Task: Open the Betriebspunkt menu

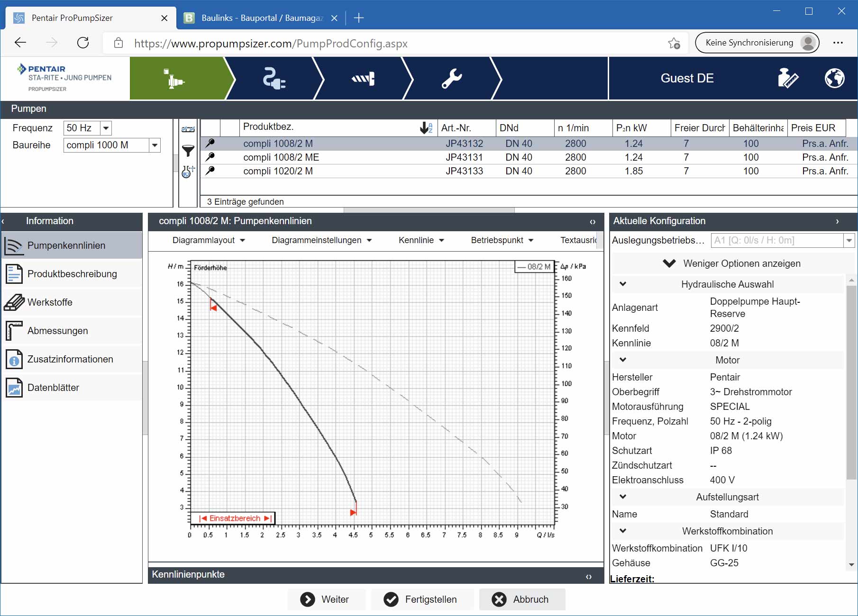Action: pyautogui.click(x=502, y=240)
